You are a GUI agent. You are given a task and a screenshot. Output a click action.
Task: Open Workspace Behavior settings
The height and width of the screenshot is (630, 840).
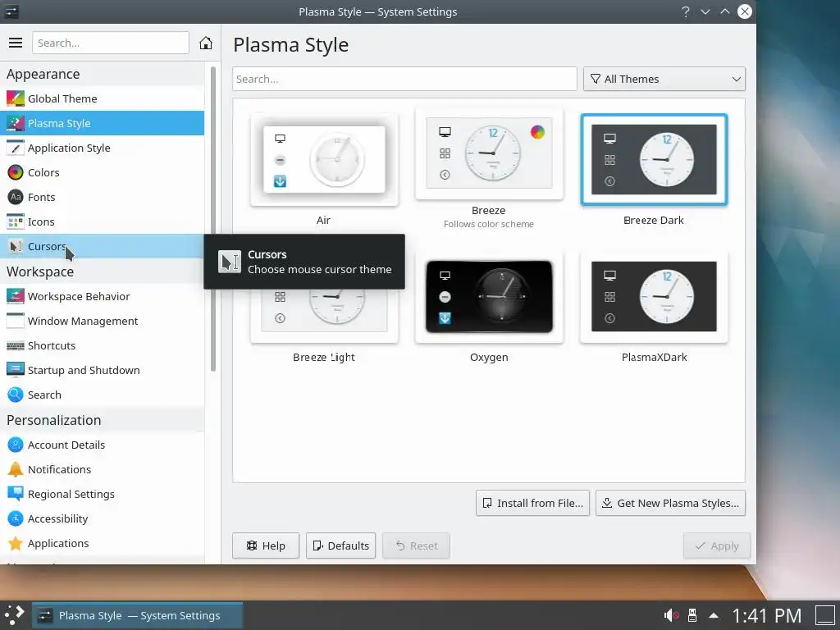[x=102, y=296]
